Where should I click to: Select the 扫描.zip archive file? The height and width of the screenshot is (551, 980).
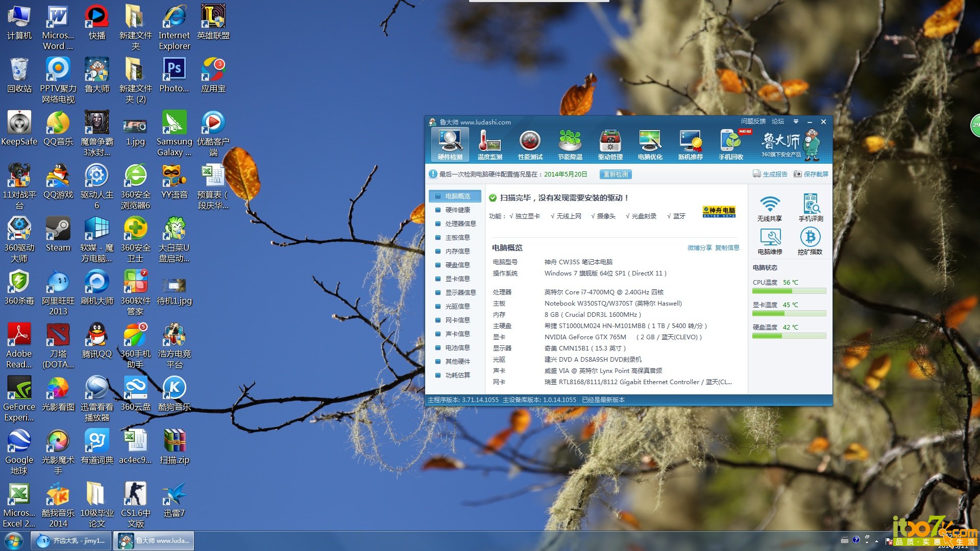[x=175, y=447]
